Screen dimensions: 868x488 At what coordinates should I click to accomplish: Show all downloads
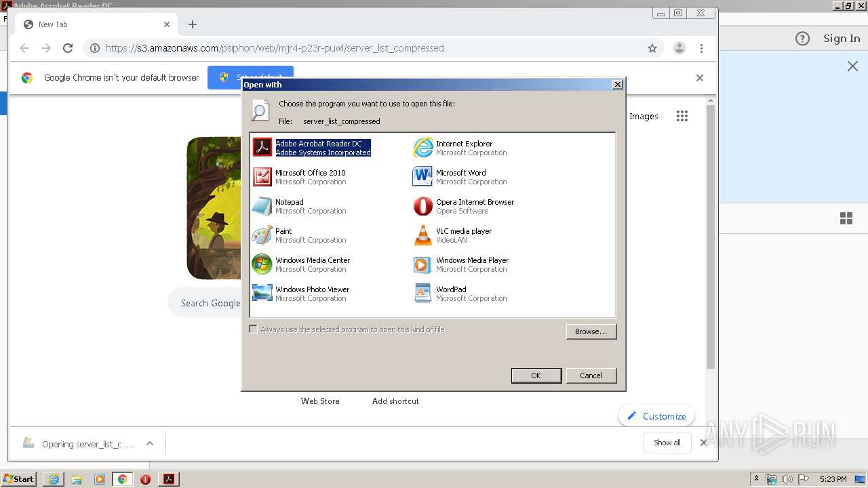point(667,443)
